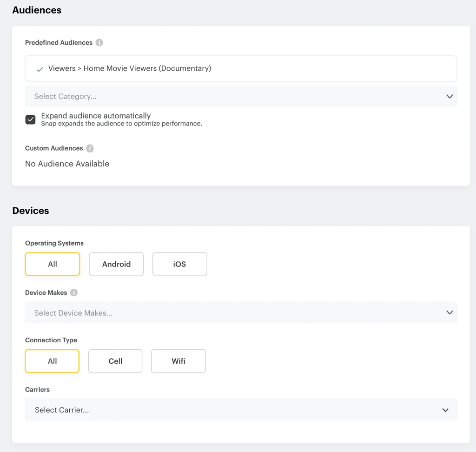Click the chevron arrow on Select Category
The width and height of the screenshot is (476, 452).
click(449, 96)
